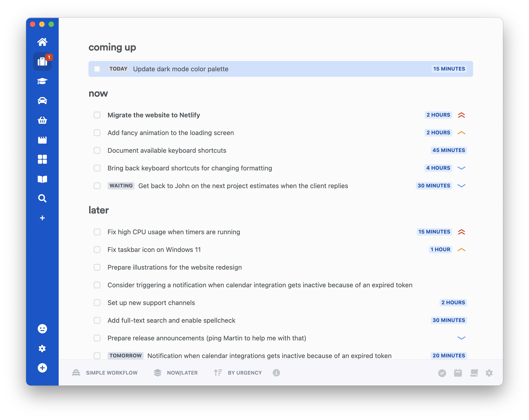Open the Simple Workflow selector
The height and width of the screenshot is (420, 529).
[x=105, y=373]
